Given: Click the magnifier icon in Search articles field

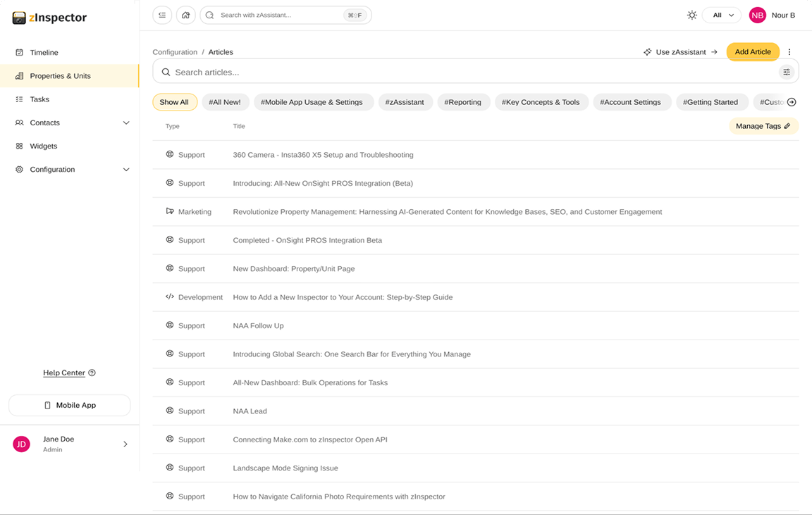Looking at the screenshot, I should tap(166, 72).
